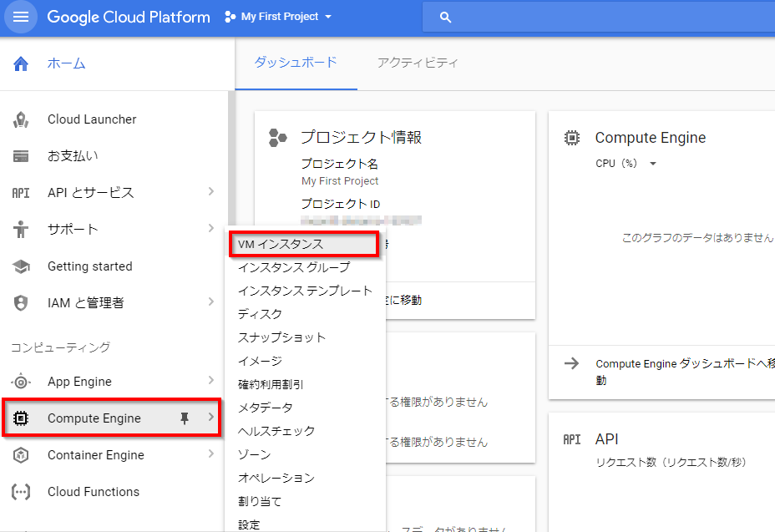
Task: Open the My First Project selector dropdown
Action: (278, 17)
